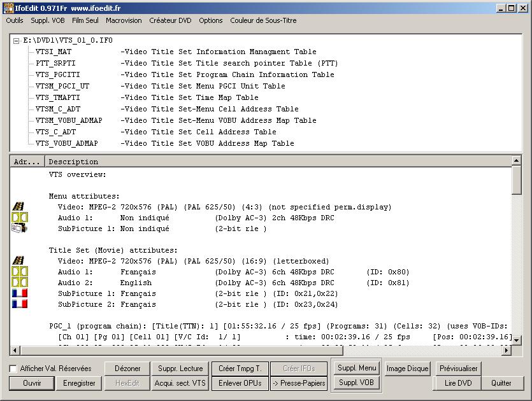Click the vertical scrollbar down arrow
Screen dimensions: 532x401
[x=517, y=340]
